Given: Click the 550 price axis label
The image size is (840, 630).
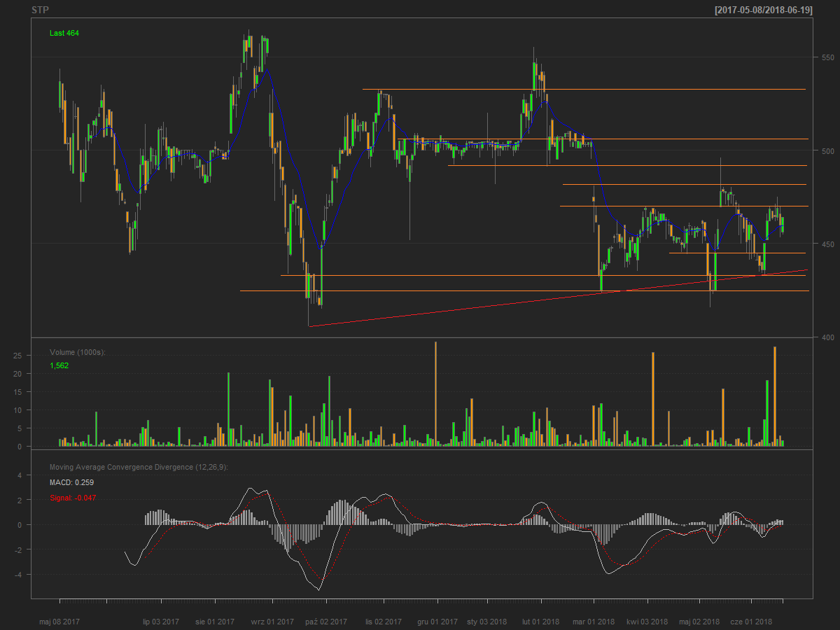Looking at the screenshot, I should (x=829, y=57).
